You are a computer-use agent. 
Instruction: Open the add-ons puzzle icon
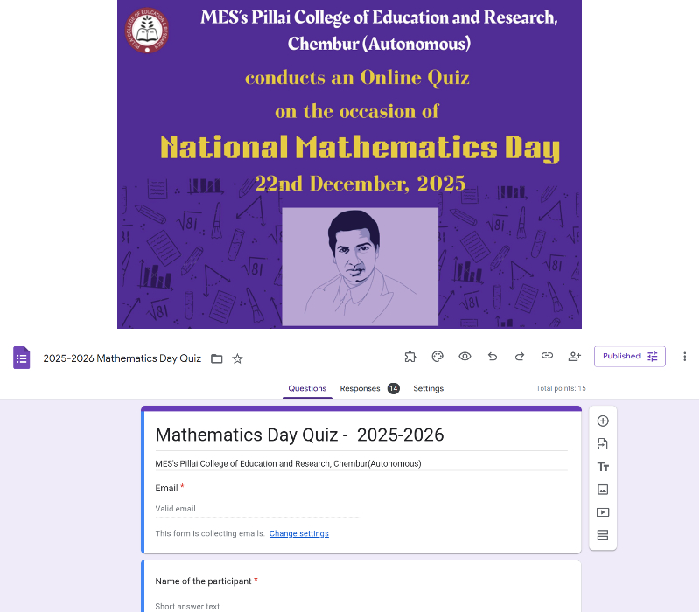pyautogui.click(x=410, y=356)
